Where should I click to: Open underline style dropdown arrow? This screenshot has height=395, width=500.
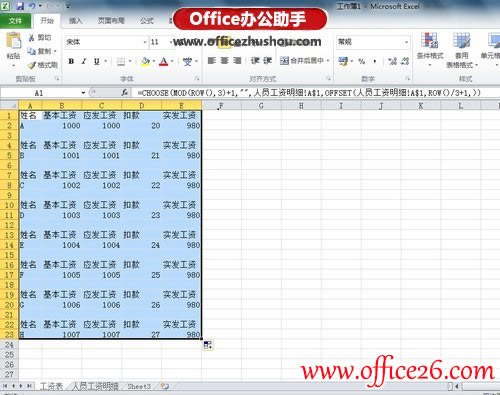(x=106, y=61)
